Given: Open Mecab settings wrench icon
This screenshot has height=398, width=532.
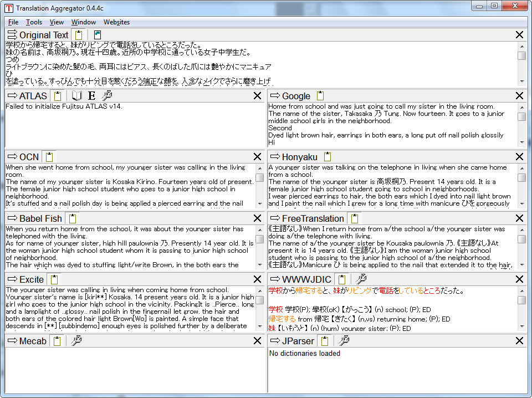Looking at the screenshot, I should click(76, 341).
